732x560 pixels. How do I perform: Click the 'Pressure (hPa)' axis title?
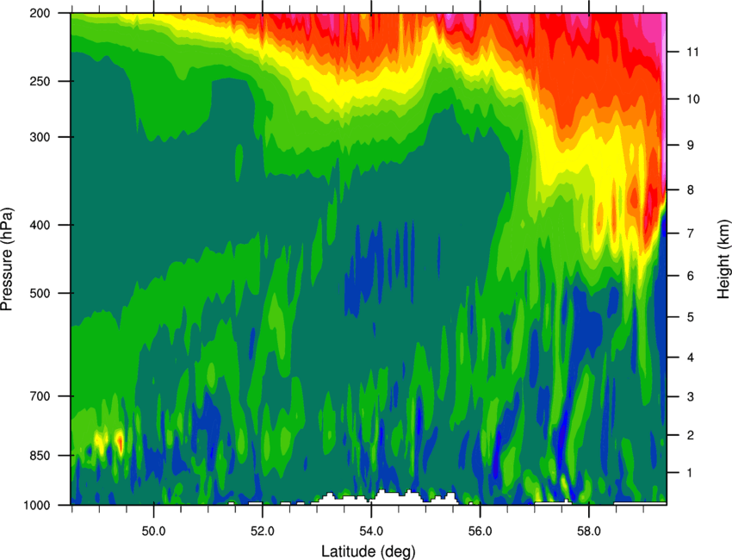tap(7, 259)
